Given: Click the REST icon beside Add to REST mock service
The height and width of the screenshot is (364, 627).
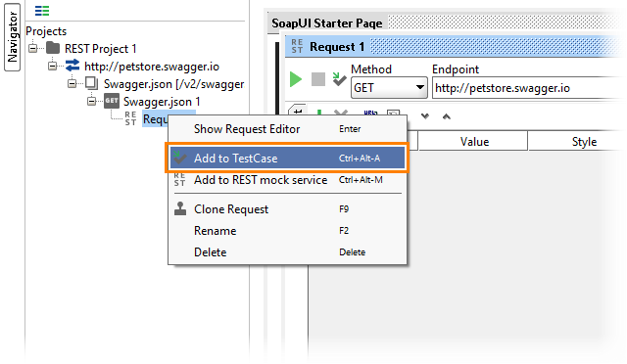Looking at the screenshot, I should click(179, 179).
